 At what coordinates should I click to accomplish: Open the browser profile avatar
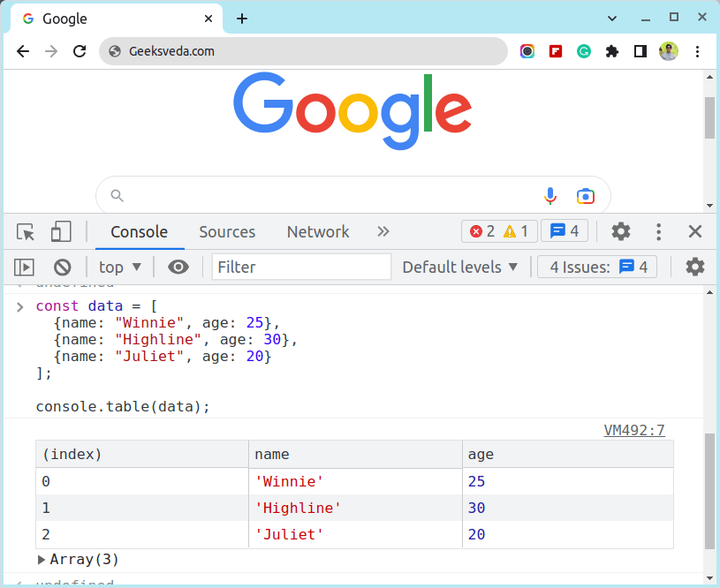click(669, 51)
